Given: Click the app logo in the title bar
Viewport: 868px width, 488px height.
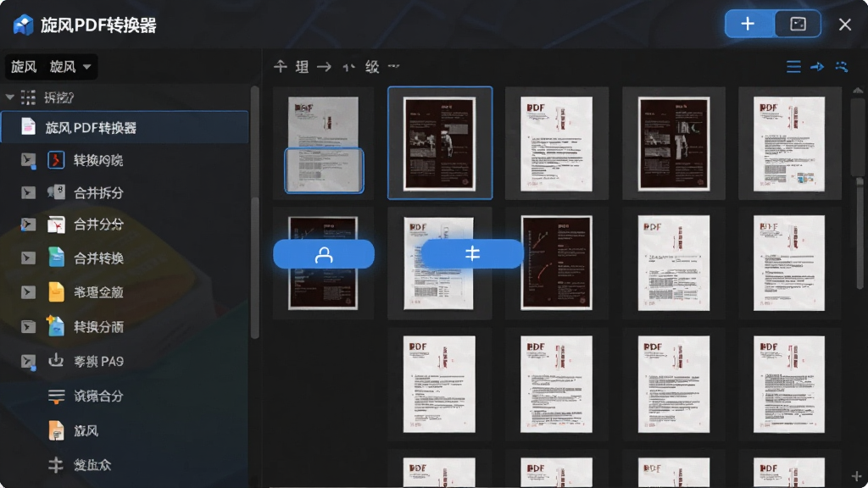Looking at the screenshot, I should (23, 25).
